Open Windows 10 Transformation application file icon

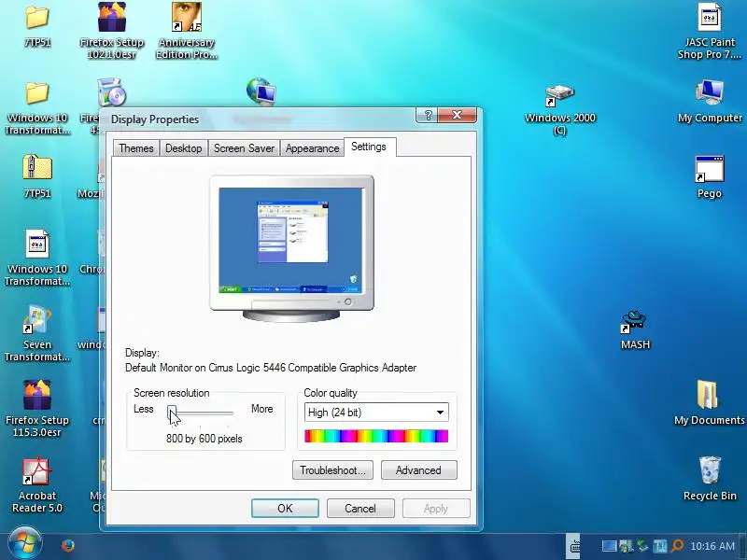coord(37,244)
